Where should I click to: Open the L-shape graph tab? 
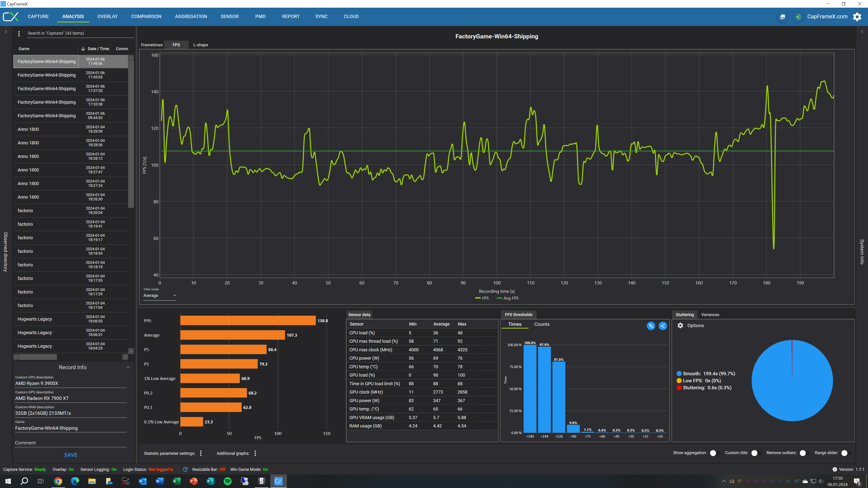point(200,45)
